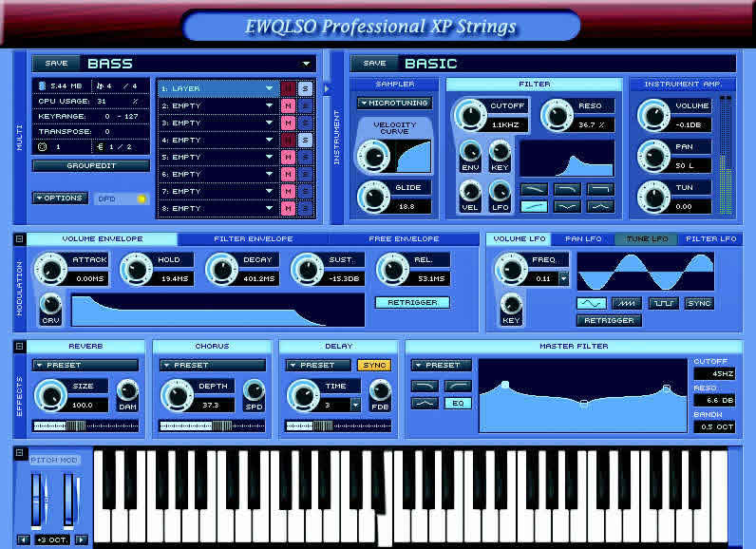Click the Cutoff filter knob
The width and height of the screenshot is (756, 549).
coord(469,115)
